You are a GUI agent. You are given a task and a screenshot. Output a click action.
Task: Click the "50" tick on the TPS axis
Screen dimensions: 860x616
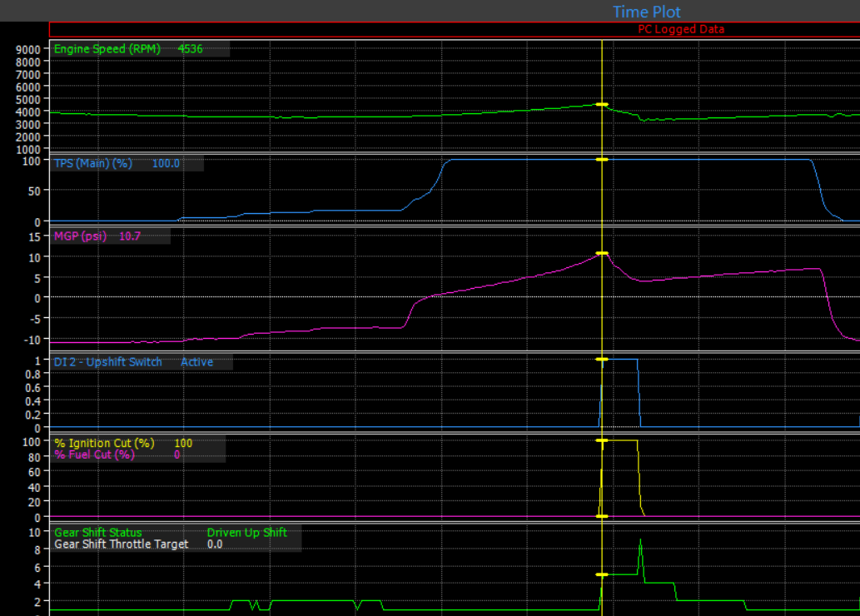pos(35,191)
